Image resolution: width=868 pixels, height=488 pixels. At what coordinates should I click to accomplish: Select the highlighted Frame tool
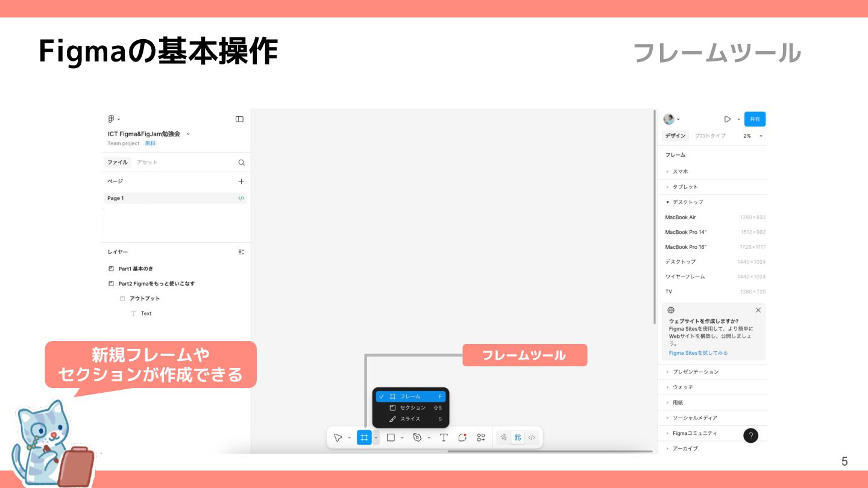click(364, 437)
